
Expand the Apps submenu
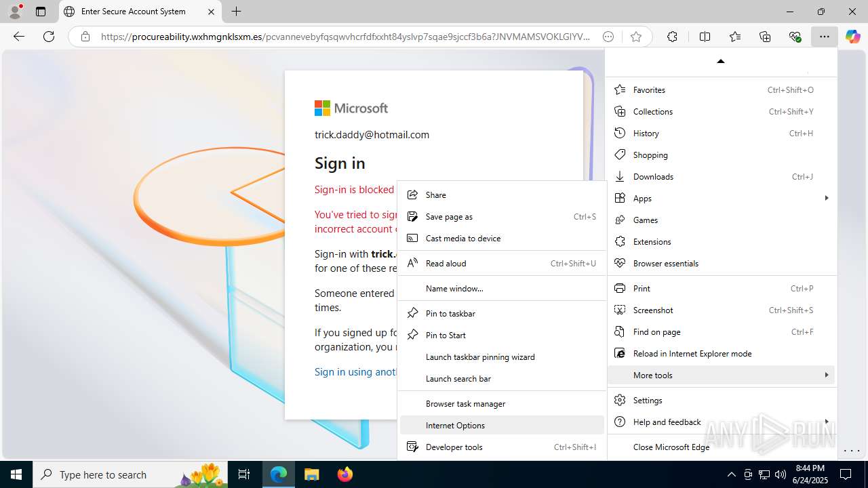coord(722,198)
